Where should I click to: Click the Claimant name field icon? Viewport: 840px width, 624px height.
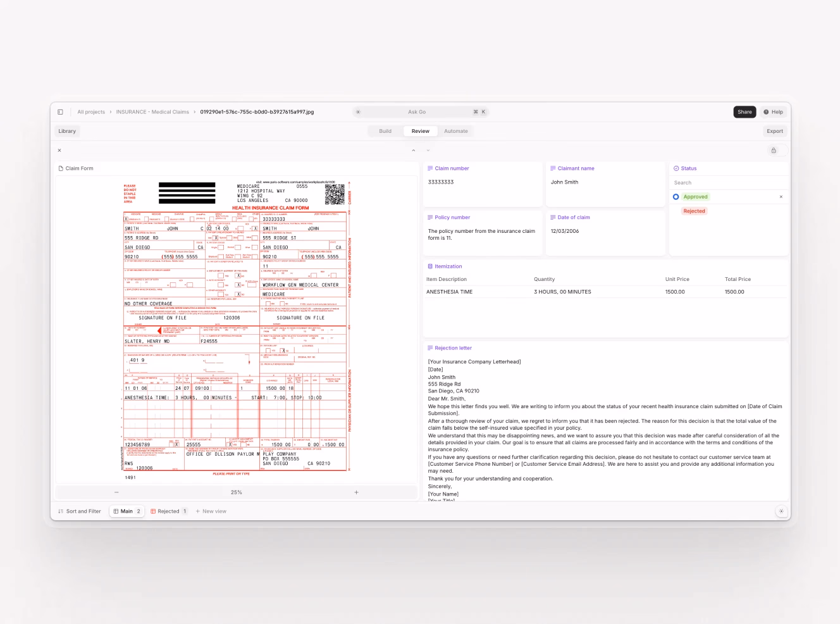coord(553,168)
